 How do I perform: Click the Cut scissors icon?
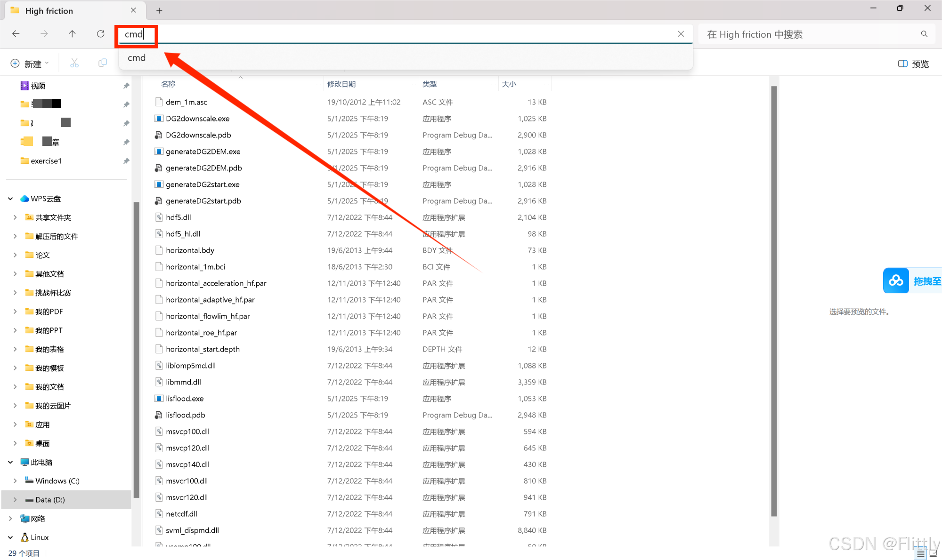(74, 63)
